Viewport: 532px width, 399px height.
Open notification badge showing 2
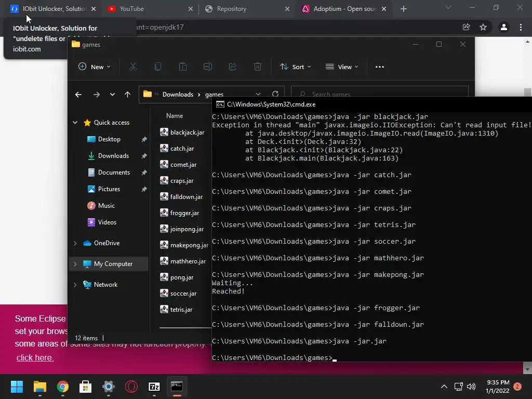pyautogui.click(x=517, y=387)
